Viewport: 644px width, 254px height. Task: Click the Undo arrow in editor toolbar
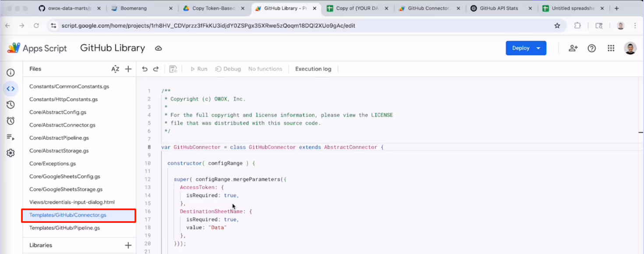tap(145, 69)
